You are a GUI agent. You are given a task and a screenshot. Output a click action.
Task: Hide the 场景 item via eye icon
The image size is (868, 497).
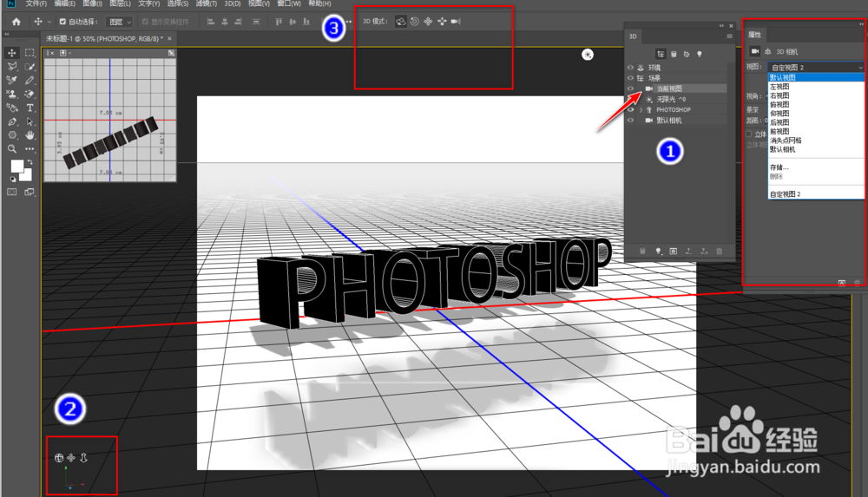[x=630, y=78]
